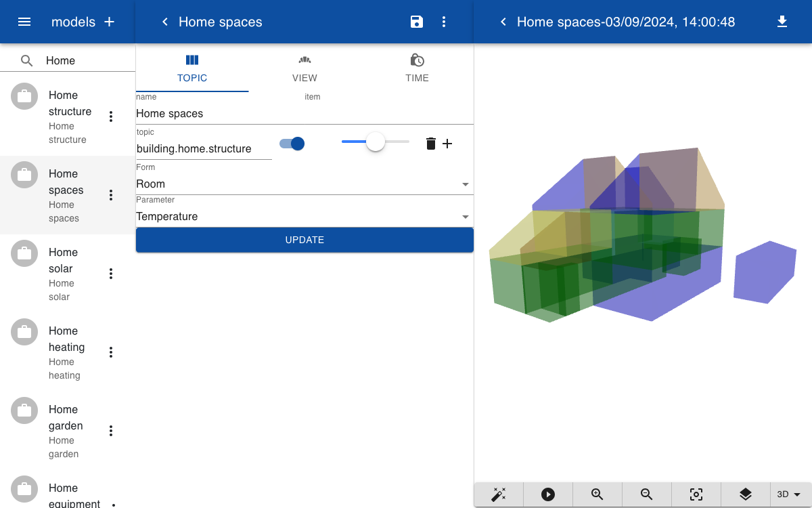Screen dimensions: 812x508
Task: Add another topic with plus icon
Action: point(447,144)
